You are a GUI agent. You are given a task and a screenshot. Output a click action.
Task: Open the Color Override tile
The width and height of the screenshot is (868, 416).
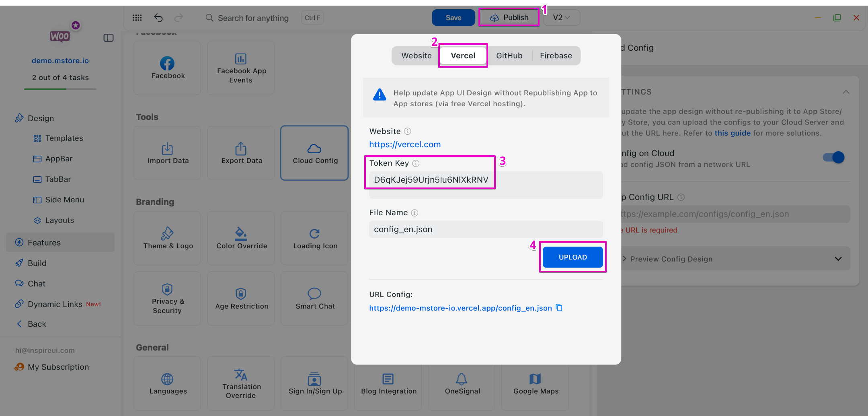[x=241, y=238]
